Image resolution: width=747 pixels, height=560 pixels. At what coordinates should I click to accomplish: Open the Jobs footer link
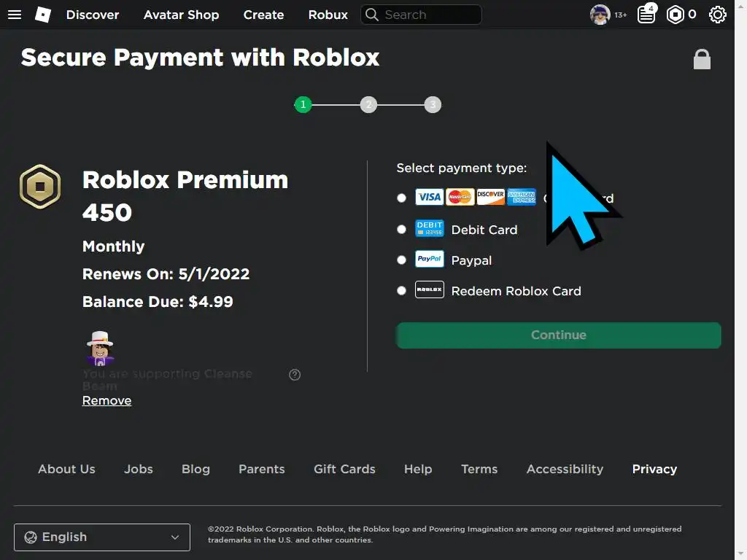point(138,469)
